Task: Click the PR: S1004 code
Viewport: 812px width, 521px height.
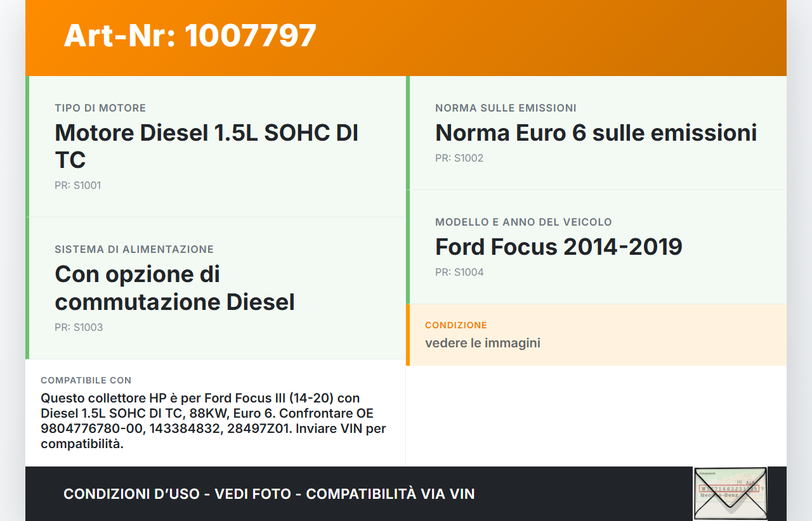Action: pyautogui.click(x=459, y=273)
